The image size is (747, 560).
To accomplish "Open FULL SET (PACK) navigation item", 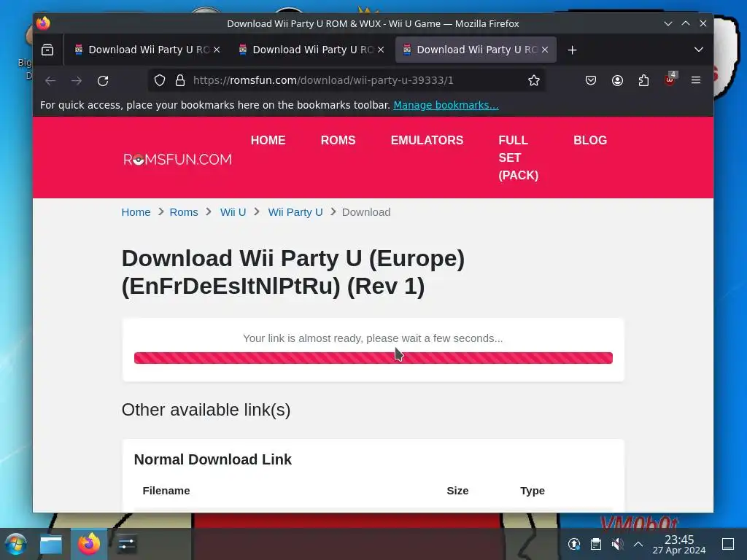I will tap(519, 157).
